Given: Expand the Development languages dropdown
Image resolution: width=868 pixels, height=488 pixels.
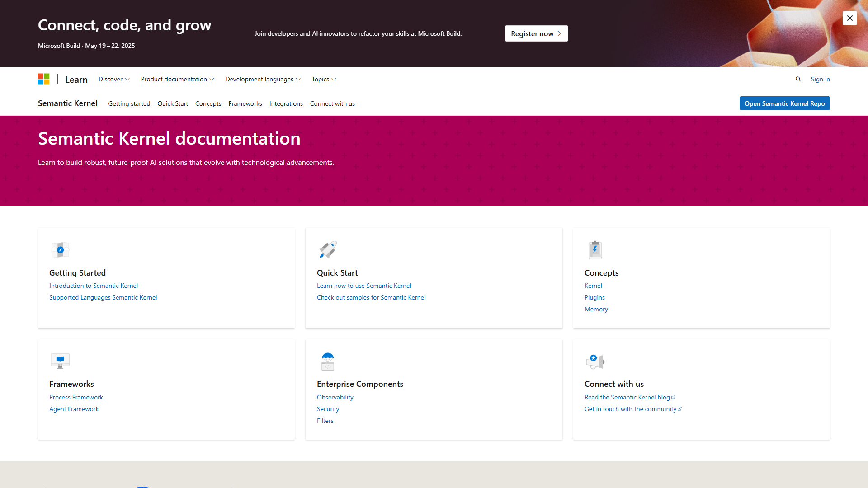Looking at the screenshot, I should tap(263, 79).
